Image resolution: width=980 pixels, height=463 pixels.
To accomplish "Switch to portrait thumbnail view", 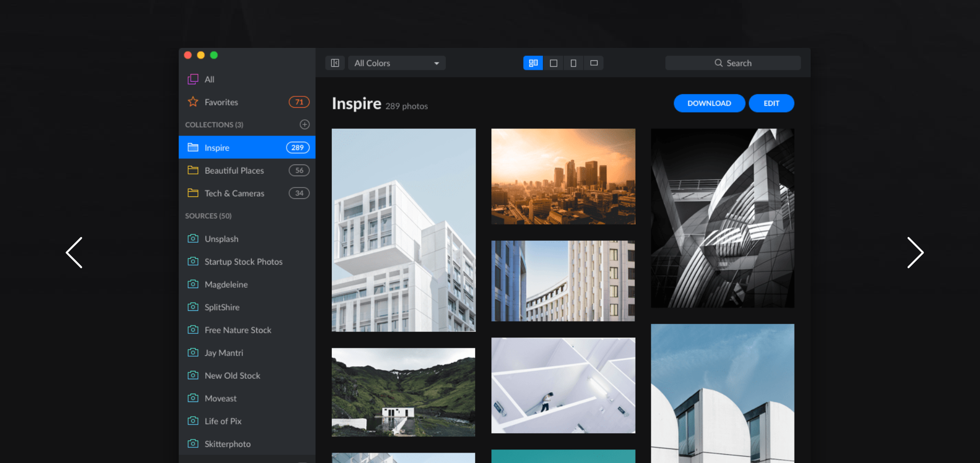I will pyautogui.click(x=573, y=63).
